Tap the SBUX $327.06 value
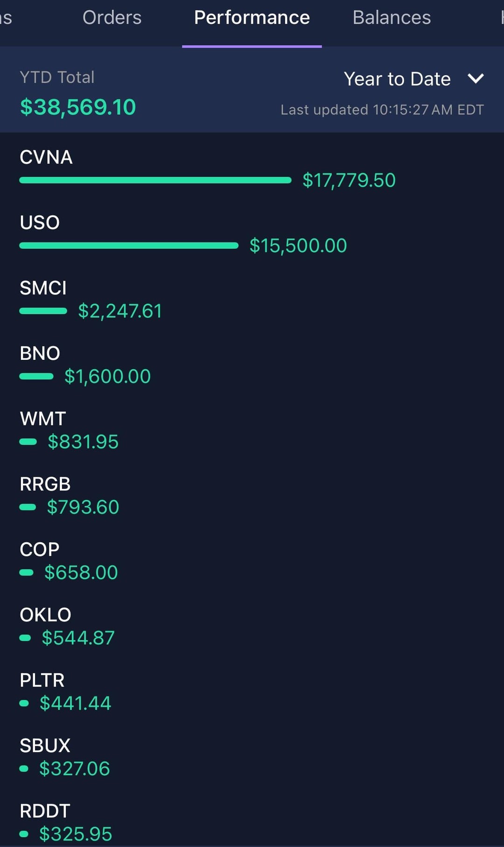Screen dimensions: 504x847 (x=75, y=768)
